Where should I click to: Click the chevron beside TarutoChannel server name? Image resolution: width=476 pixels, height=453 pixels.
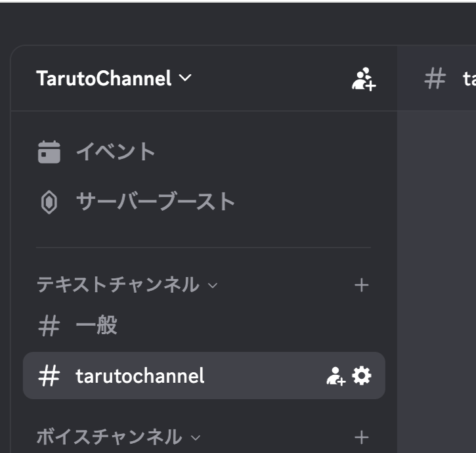point(186,78)
